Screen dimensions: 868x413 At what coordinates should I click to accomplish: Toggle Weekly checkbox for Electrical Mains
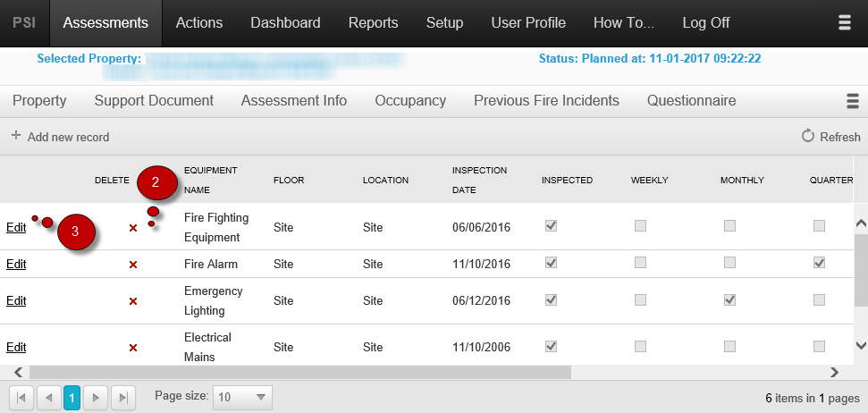[x=640, y=347]
